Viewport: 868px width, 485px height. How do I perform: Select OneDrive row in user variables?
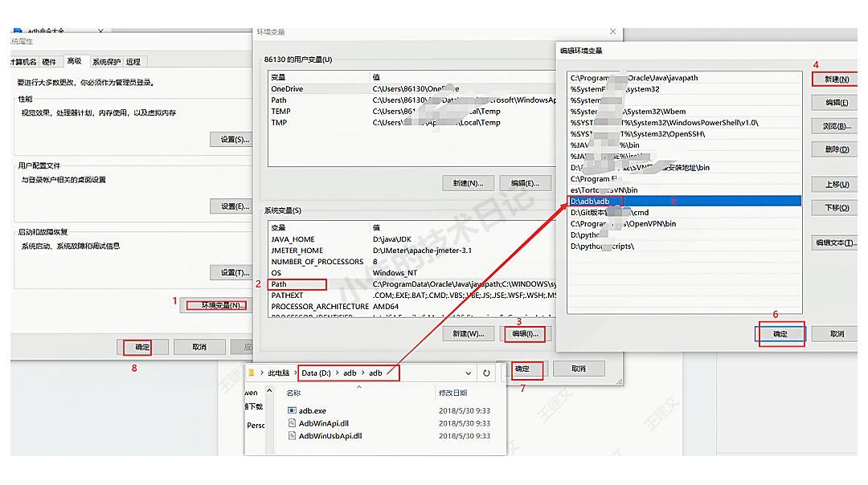[x=411, y=88]
